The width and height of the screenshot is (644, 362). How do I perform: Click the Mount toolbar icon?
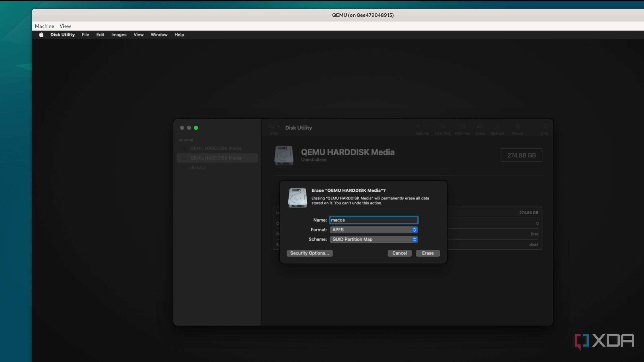(x=517, y=126)
